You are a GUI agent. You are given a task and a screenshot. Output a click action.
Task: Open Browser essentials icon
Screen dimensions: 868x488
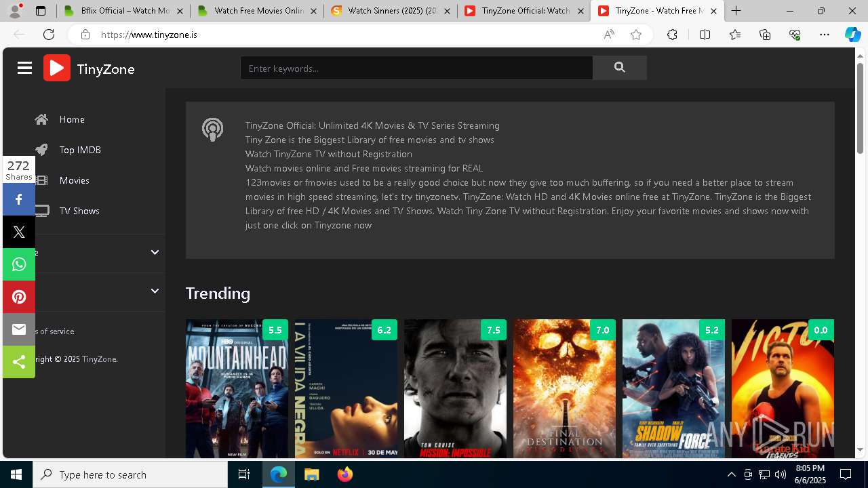pos(795,35)
